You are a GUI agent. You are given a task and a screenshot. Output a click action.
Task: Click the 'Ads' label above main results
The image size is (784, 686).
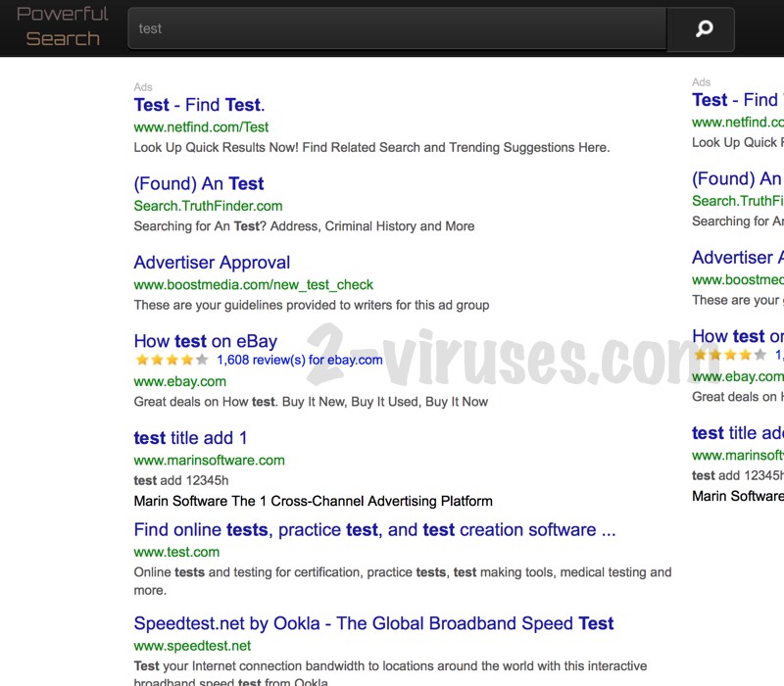click(143, 87)
